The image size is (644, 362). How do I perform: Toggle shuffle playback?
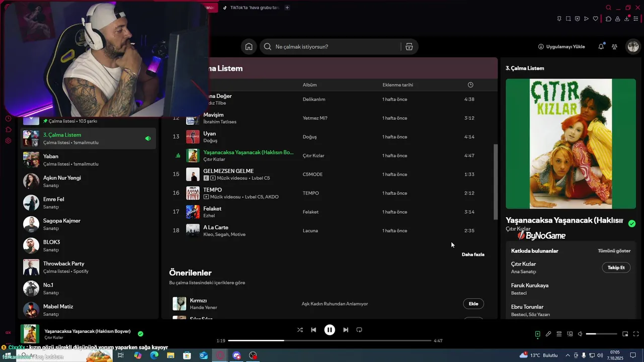300,330
